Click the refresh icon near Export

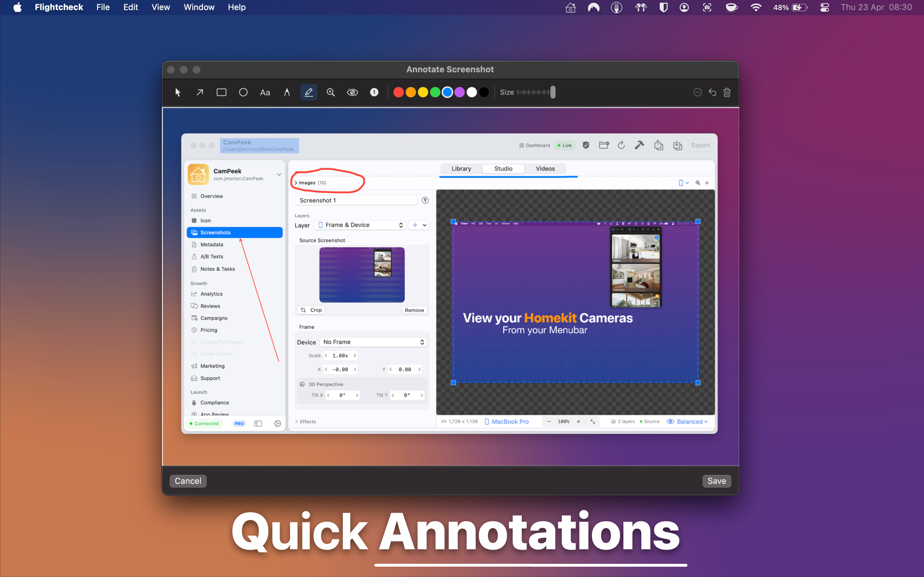[621, 145]
